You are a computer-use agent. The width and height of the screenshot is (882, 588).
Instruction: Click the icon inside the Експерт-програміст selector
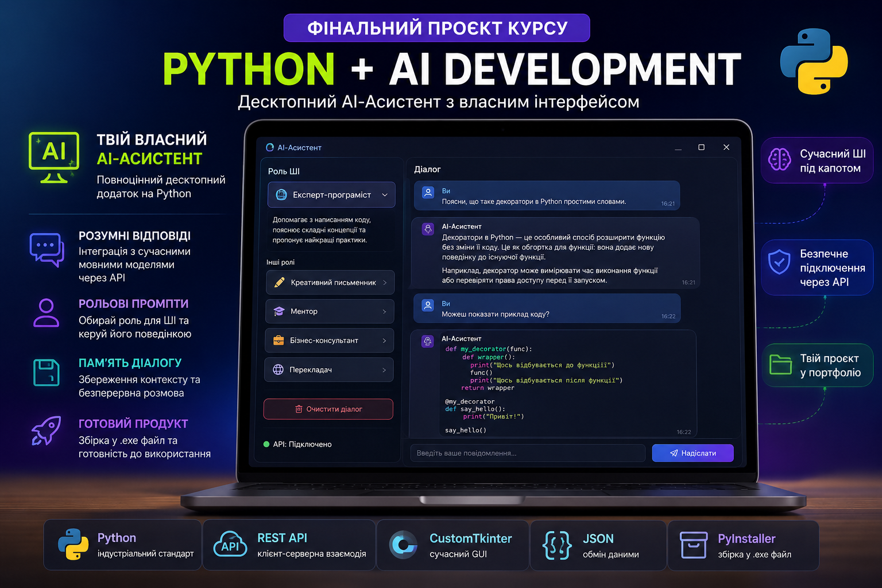[x=281, y=195]
